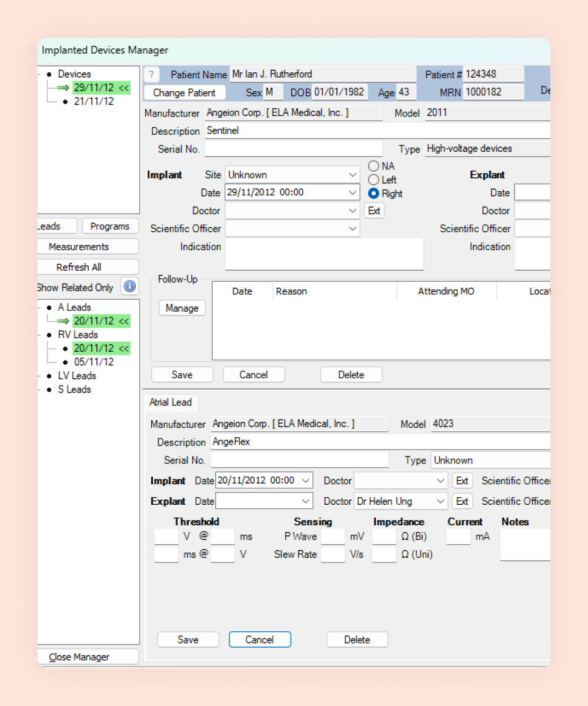
Task: Click the Threshold V field
Action: (166, 537)
